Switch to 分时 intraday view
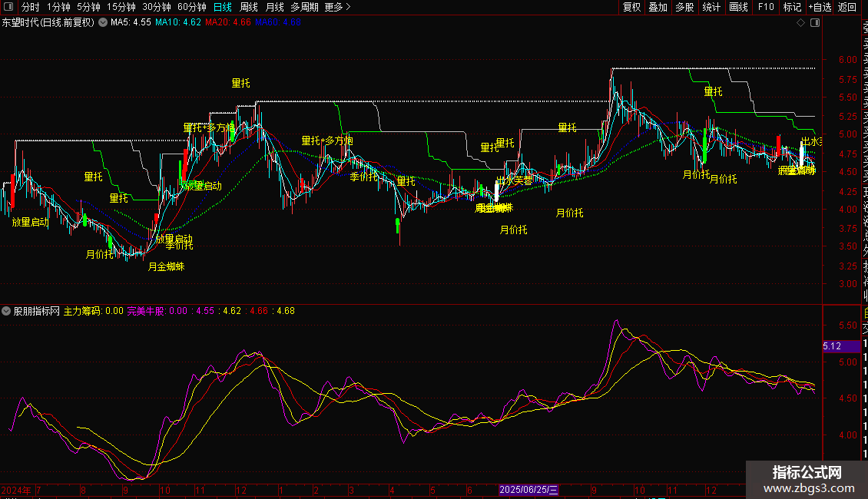 tap(31, 7)
